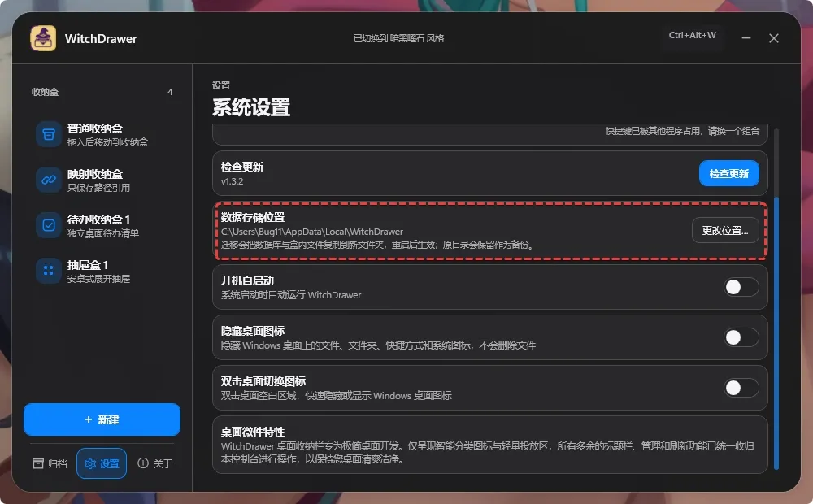Viewport: 813px width, 504px height.
Task: Open the 归档 archive tab
Action: pyautogui.click(x=50, y=463)
